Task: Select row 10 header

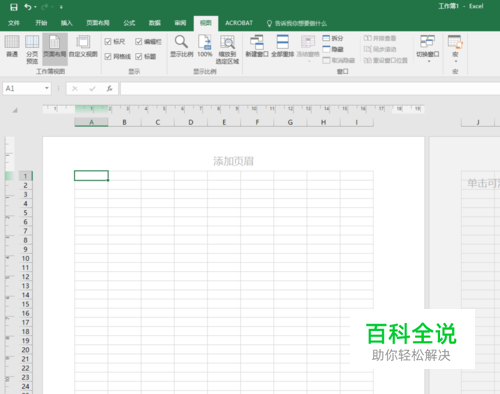Action: click(25, 258)
